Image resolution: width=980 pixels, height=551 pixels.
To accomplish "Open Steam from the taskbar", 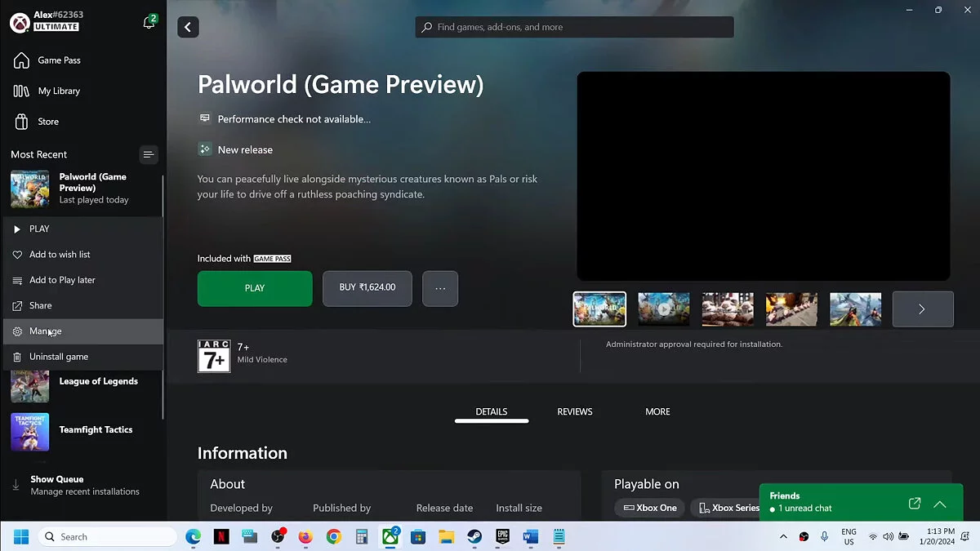I will (x=474, y=537).
